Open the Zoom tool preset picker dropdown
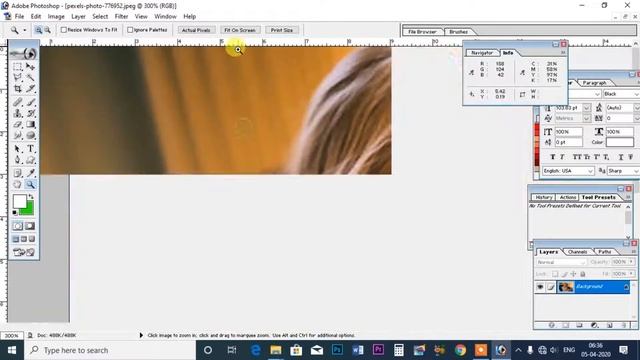 pyautogui.click(x=24, y=30)
